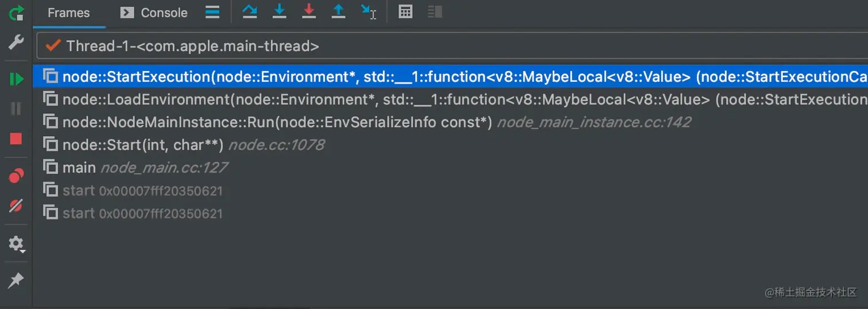Stop the debug session
The width and height of the screenshot is (868, 309).
16,138
